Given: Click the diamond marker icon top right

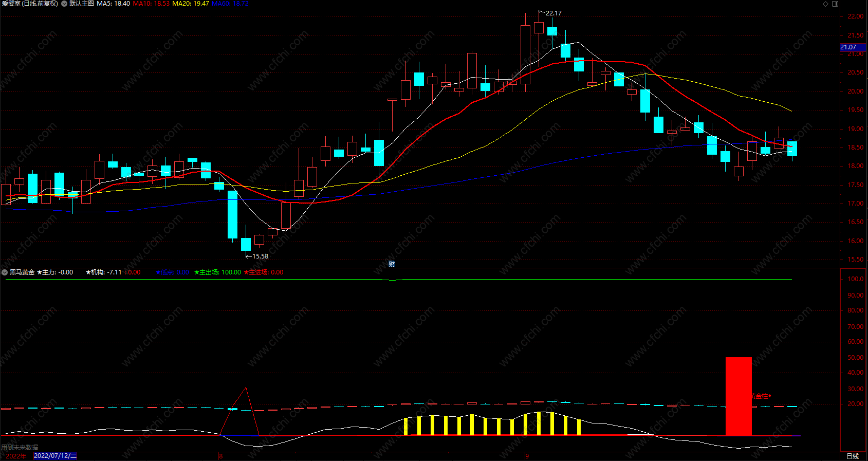Looking at the screenshot, I should (826, 4).
